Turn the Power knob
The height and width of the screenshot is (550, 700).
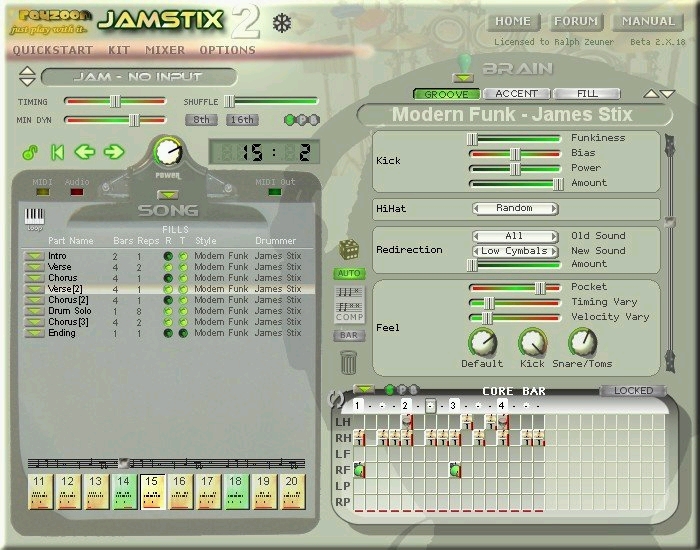point(168,152)
